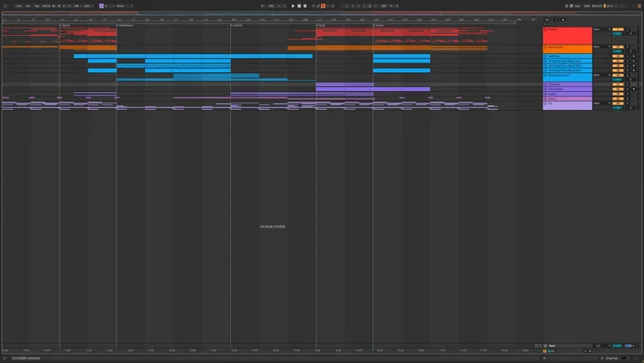Click the arrangement overview bar at top
The height and width of the screenshot is (363, 644).
[x=322, y=13]
